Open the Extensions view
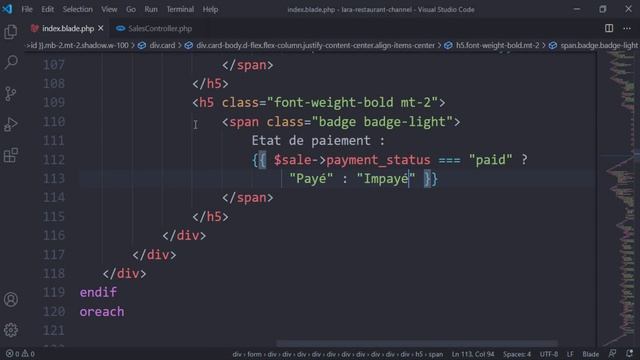 11,156
